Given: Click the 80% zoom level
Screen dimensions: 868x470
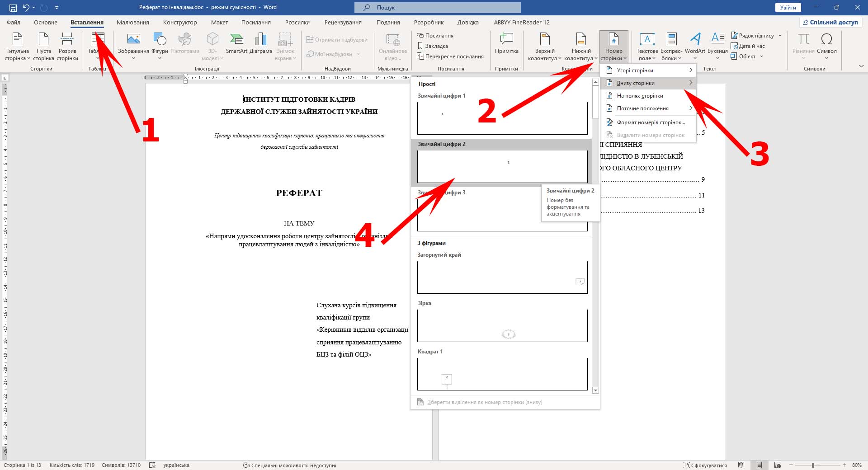Looking at the screenshot, I should (x=857, y=465).
